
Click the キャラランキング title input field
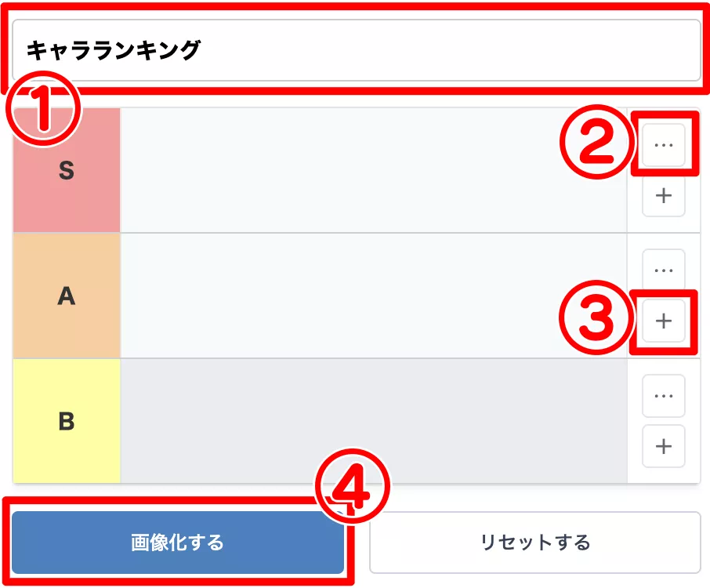pos(355,49)
